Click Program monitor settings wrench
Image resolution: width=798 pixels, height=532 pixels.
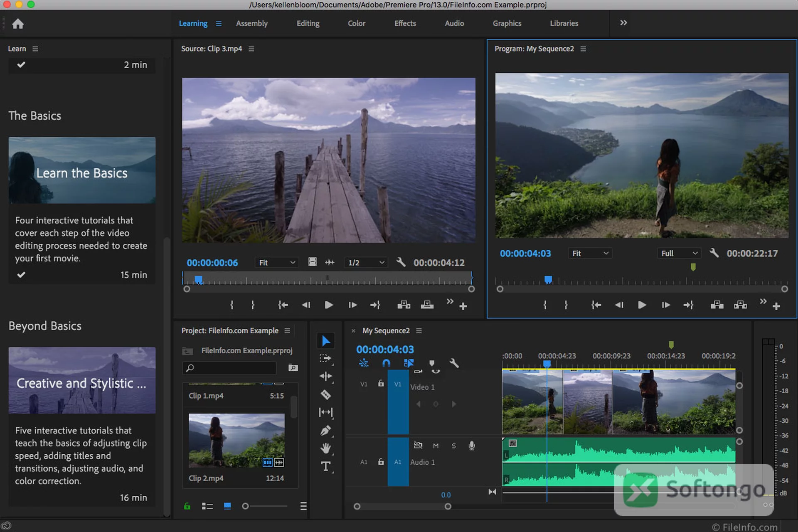pyautogui.click(x=714, y=253)
